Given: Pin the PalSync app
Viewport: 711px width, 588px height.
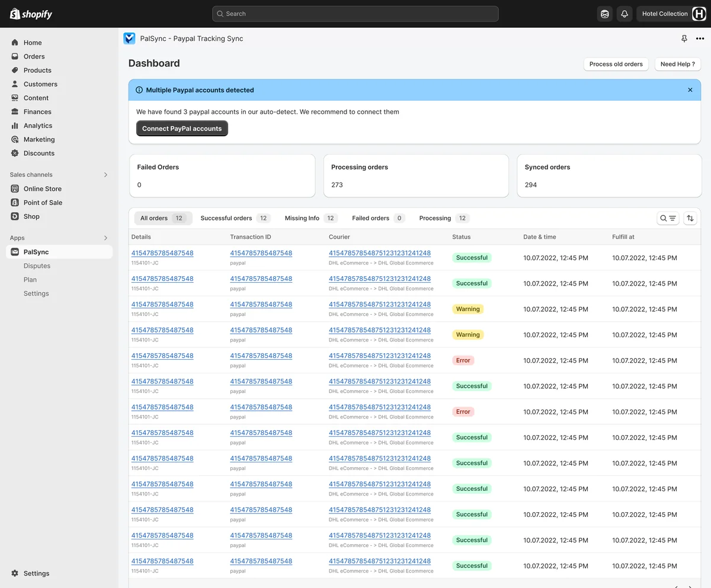Looking at the screenshot, I should 684,39.
